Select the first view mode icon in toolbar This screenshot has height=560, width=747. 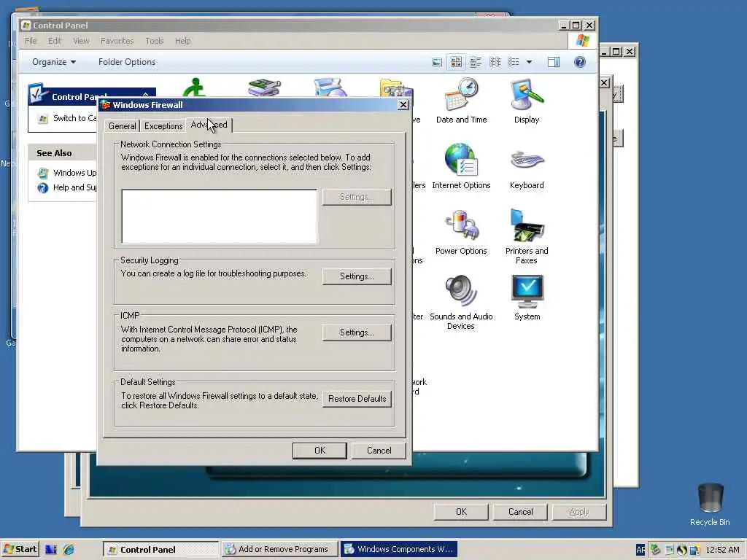pyautogui.click(x=436, y=62)
